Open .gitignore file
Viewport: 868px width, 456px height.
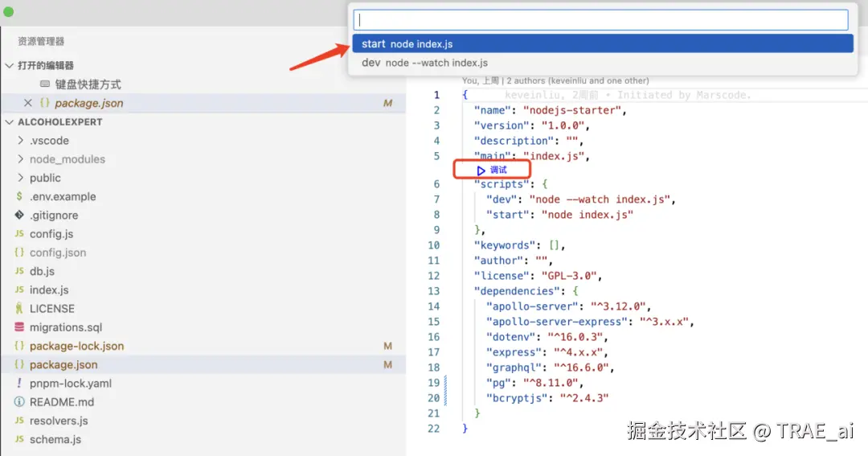point(54,215)
